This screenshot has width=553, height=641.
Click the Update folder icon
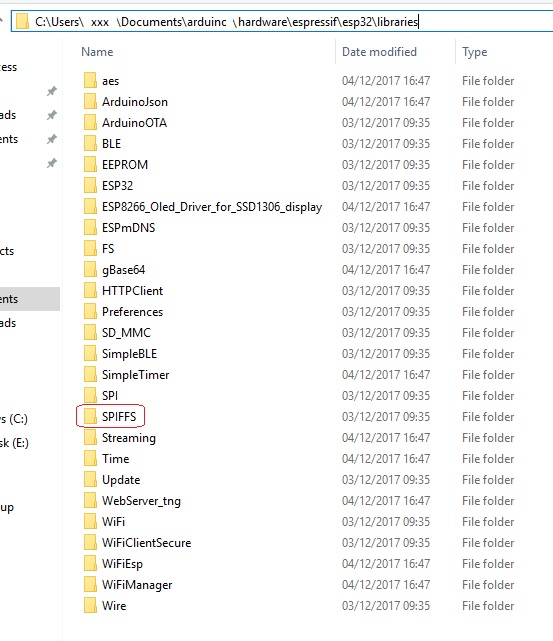click(x=90, y=479)
